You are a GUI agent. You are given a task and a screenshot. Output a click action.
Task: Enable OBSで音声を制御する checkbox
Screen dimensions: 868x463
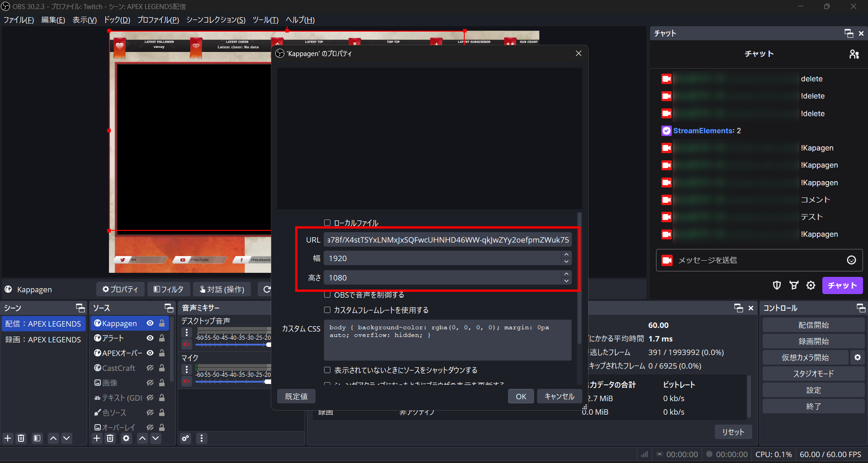tap(327, 295)
